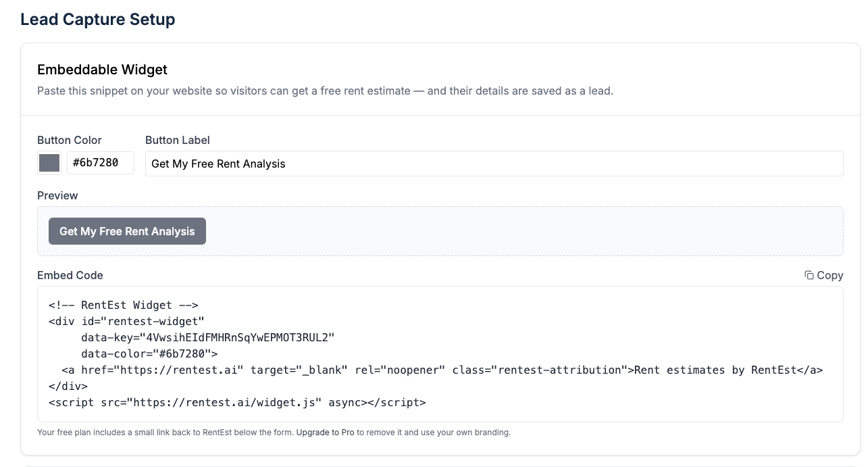Click the script src widget.js line
Image resolution: width=868 pixels, height=467 pixels.
click(x=237, y=402)
